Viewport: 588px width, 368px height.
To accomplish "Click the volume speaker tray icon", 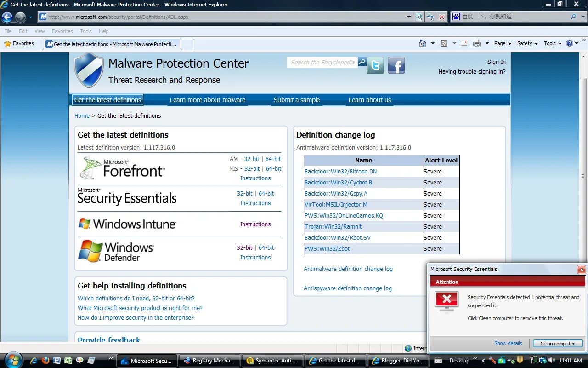I will point(552,360).
